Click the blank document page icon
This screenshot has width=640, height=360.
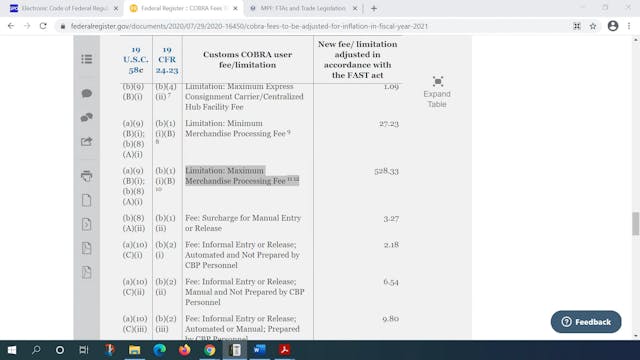point(87,200)
